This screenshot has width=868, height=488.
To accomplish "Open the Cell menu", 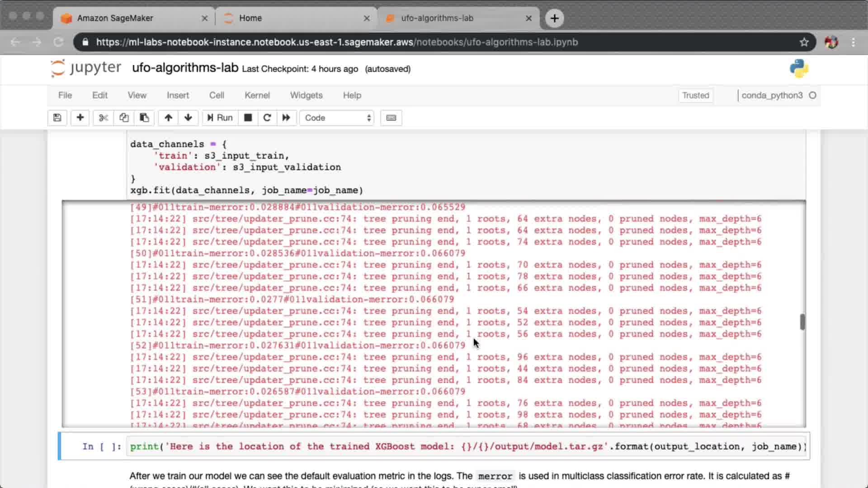I will pos(217,95).
